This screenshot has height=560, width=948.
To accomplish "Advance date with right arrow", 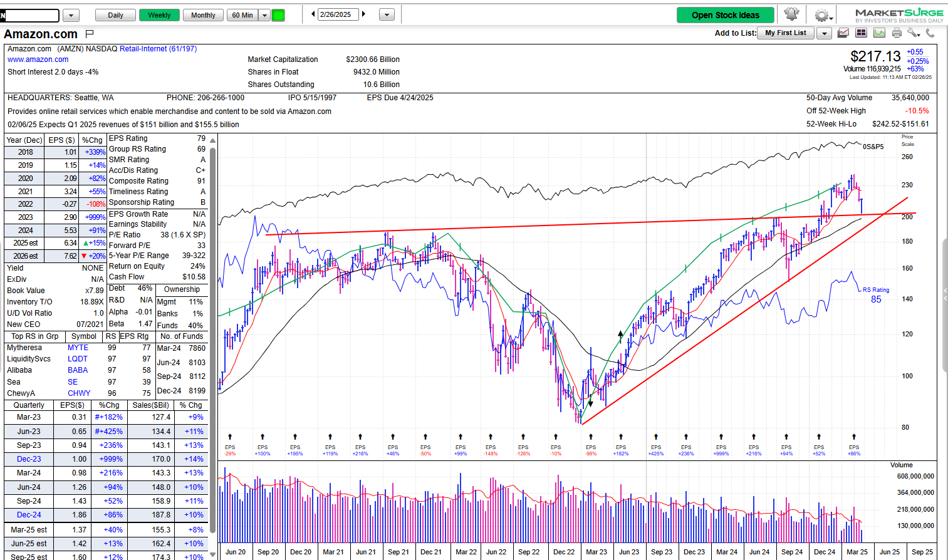I will pos(363,14).
